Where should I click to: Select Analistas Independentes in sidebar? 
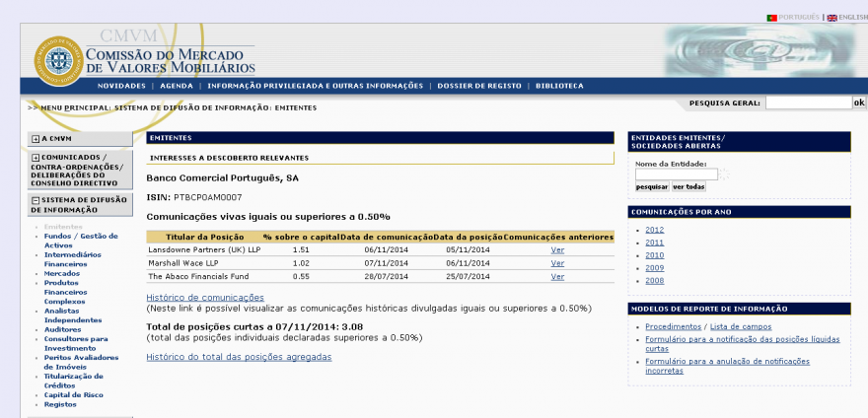(x=73, y=315)
